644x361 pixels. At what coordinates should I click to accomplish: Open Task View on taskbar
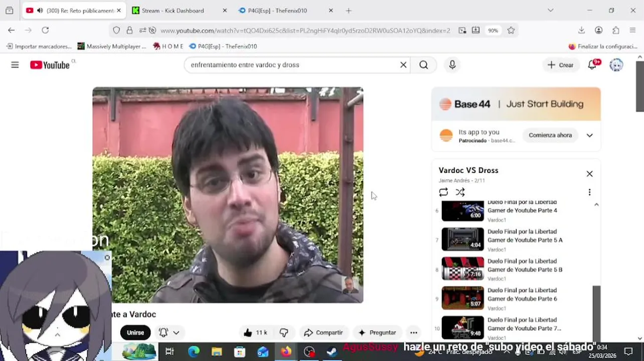[170, 351]
